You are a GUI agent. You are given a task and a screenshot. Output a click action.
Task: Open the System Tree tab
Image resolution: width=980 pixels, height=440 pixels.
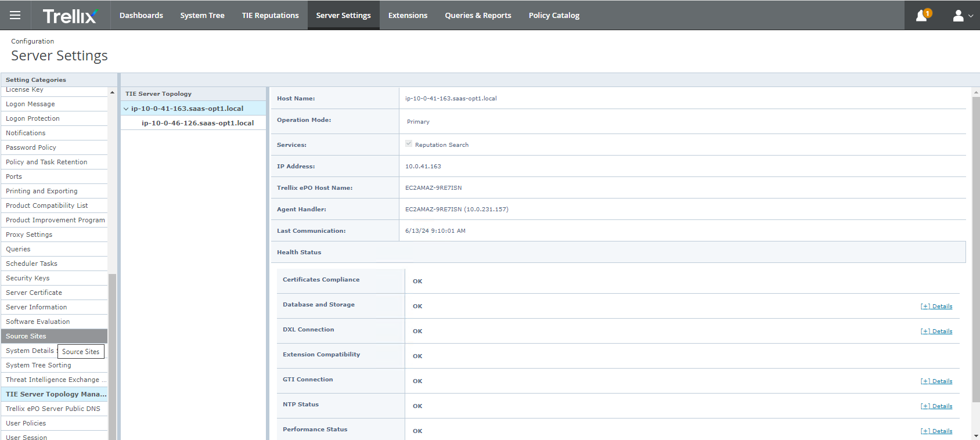(x=202, y=15)
